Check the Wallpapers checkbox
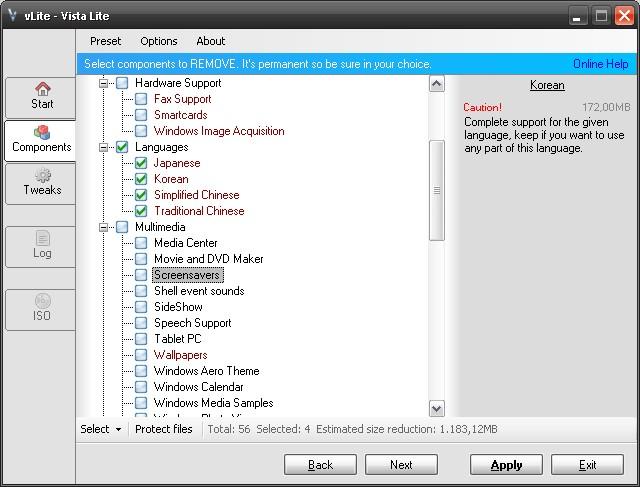 pyautogui.click(x=141, y=355)
